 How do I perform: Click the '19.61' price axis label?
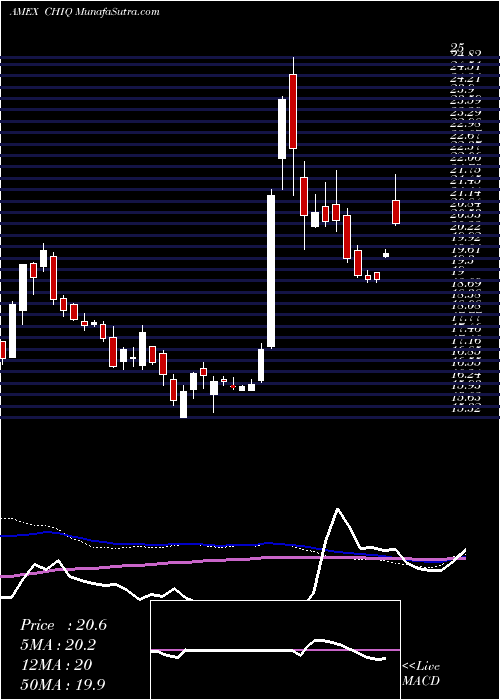(x=465, y=250)
